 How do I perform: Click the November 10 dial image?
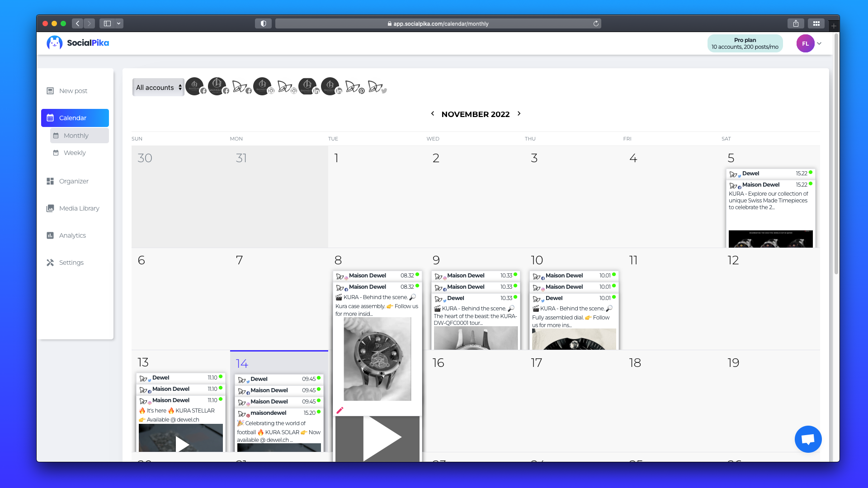574,339
